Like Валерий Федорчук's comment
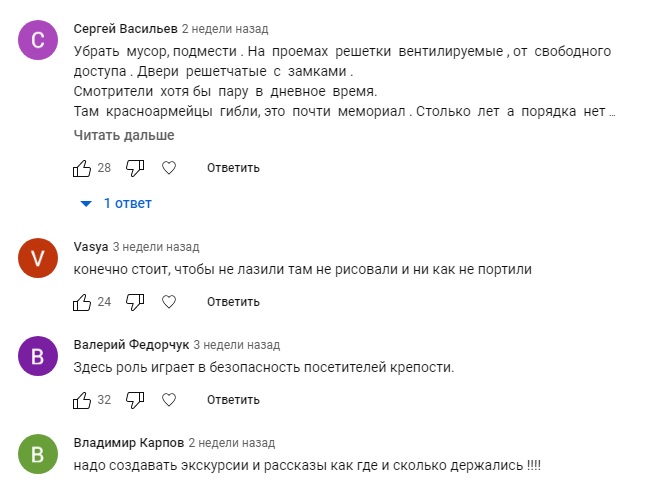This screenshot has width=670, height=484. tap(82, 401)
